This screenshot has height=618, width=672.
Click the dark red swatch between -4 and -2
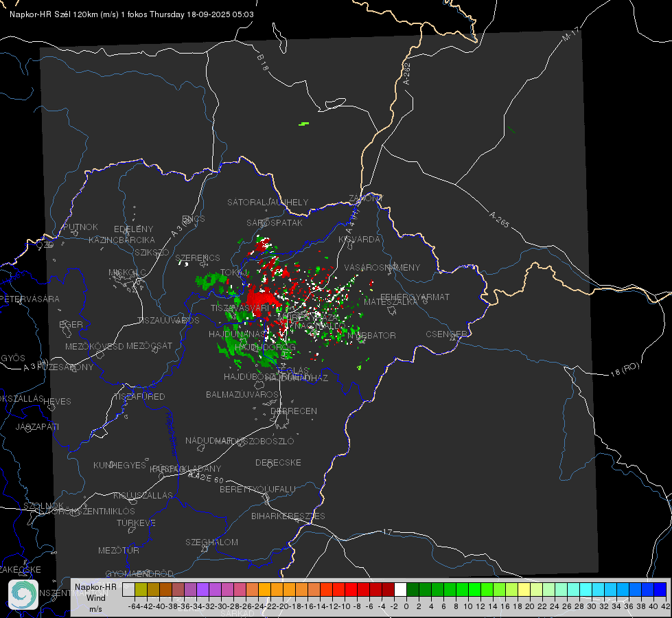(388, 589)
